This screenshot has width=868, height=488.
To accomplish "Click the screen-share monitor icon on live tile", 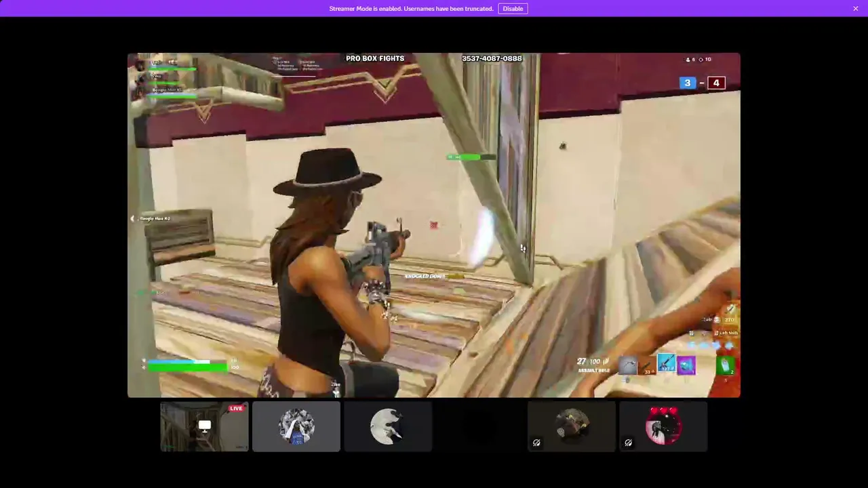I will click(204, 426).
